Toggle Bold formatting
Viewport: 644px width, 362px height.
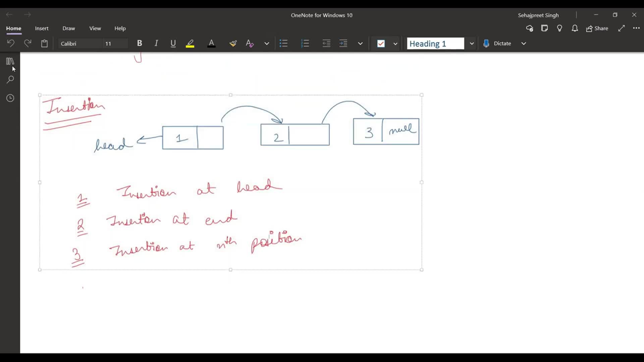140,44
